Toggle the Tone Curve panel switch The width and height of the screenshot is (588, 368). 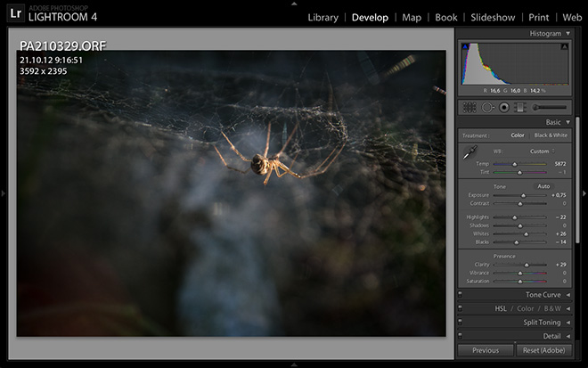click(x=461, y=295)
